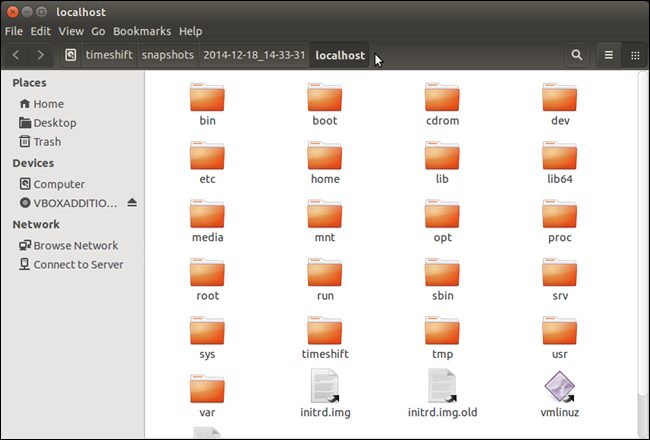650x440 pixels.
Task: Select the vmlinuz file icon
Action: point(559,387)
